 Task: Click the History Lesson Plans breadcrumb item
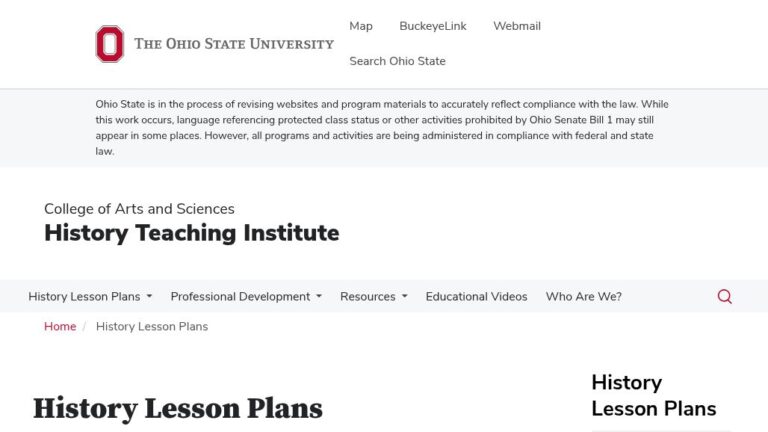click(x=152, y=327)
